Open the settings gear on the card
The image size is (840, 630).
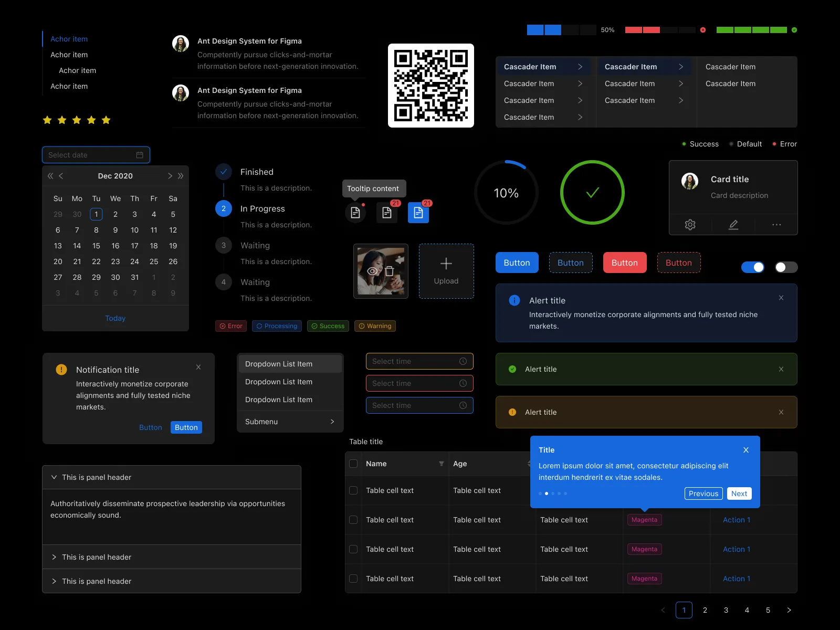click(690, 224)
